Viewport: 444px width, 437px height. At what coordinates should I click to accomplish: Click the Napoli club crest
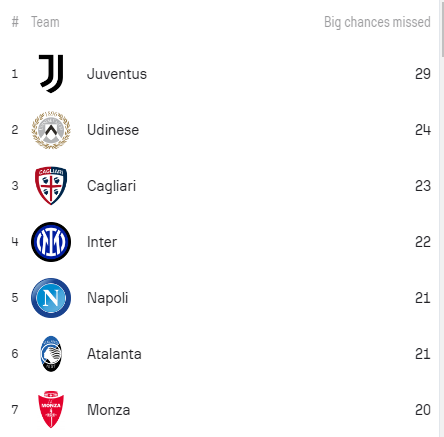click(51, 298)
